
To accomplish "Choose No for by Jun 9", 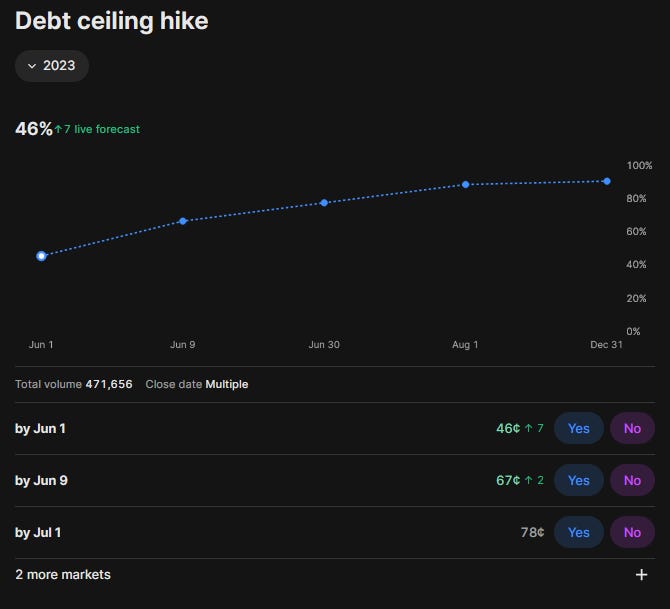I will (632, 480).
